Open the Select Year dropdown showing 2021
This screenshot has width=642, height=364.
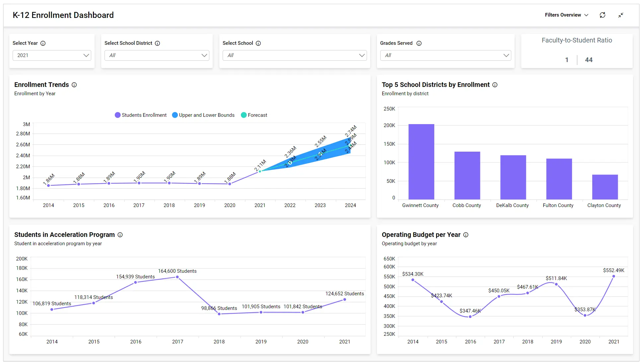point(52,55)
